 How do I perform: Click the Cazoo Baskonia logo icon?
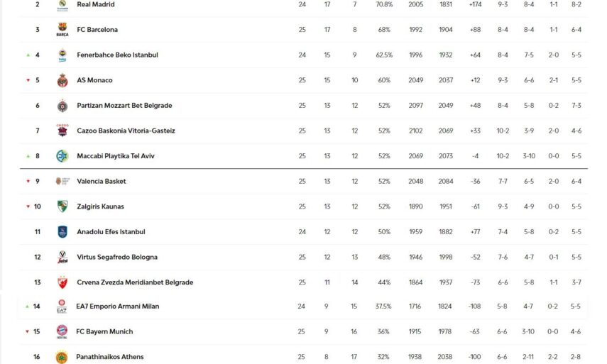point(62,131)
